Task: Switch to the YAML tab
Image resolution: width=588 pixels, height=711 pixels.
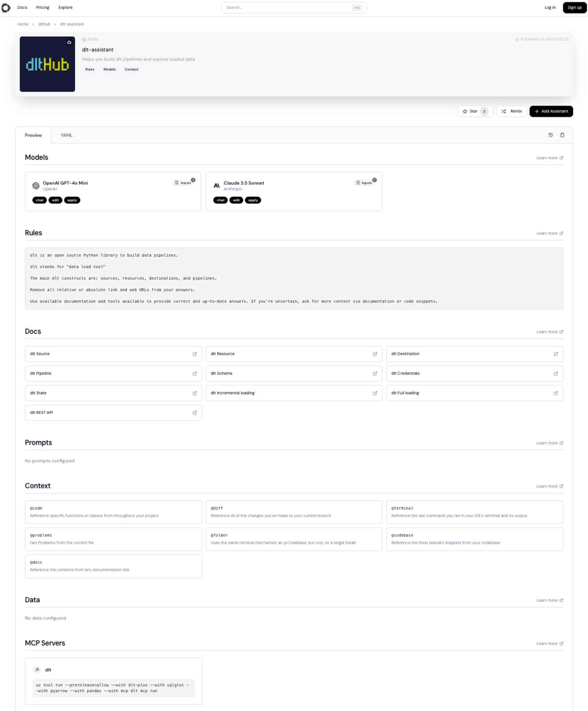Action: point(66,135)
